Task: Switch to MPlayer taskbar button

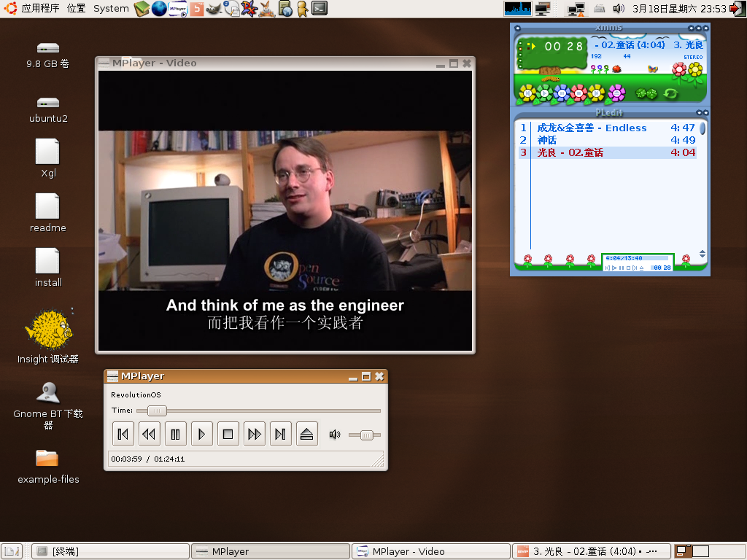Action: pyautogui.click(x=271, y=551)
